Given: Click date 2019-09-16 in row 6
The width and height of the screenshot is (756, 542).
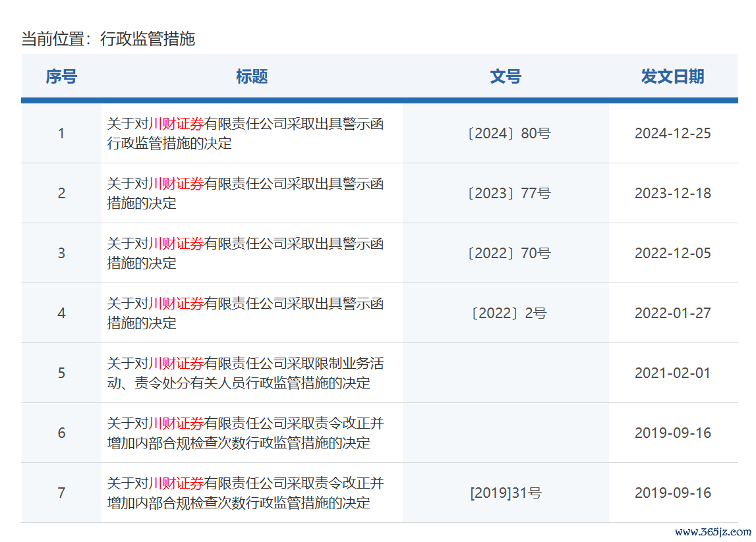Looking at the screenshot, I should [672, 433].
